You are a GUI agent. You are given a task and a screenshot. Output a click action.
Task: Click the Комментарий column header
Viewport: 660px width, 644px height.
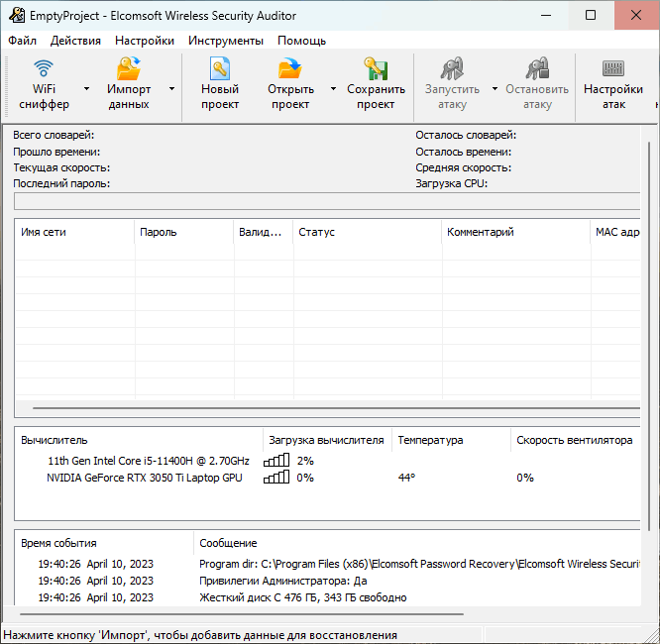coord(515,232)
